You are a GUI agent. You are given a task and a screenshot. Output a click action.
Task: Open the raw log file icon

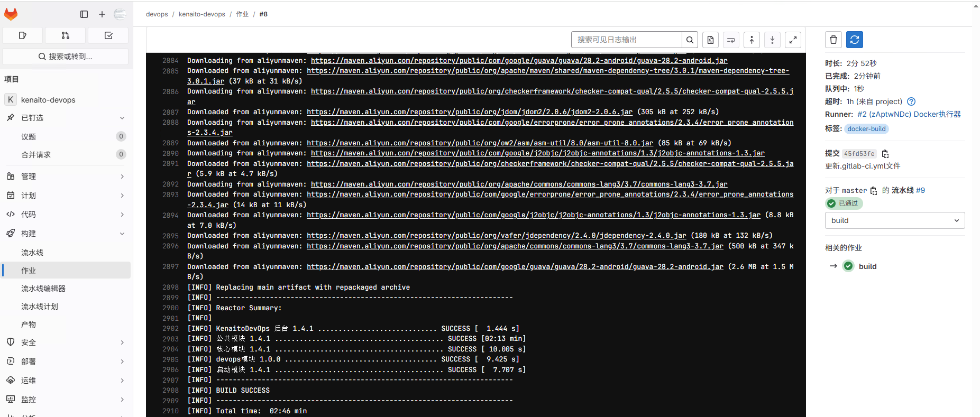pos(710,40)
